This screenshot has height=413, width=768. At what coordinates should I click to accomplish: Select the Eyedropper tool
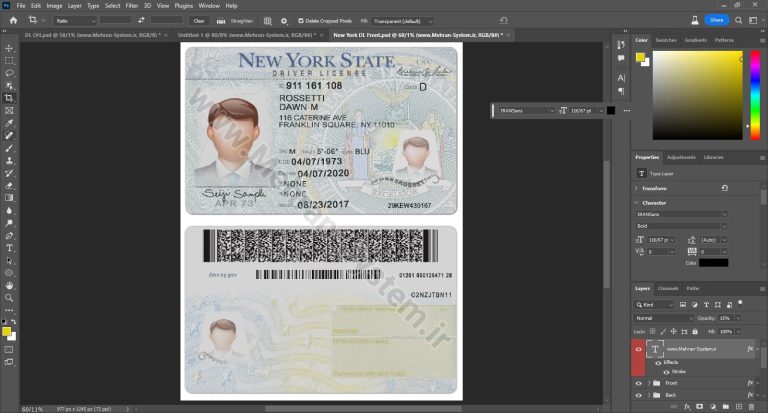tap(9, 123)
